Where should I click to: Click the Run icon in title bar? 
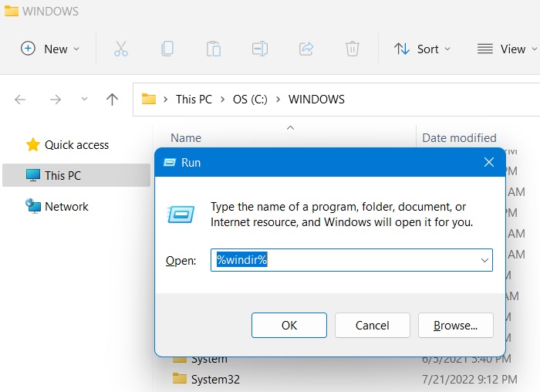(170, 162)
